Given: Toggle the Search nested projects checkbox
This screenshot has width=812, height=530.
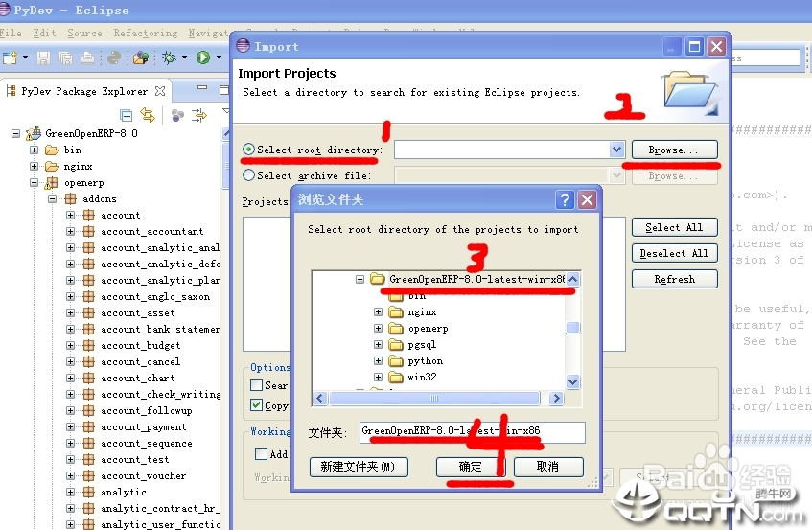Looking at the screenshot, I should 256,384.
